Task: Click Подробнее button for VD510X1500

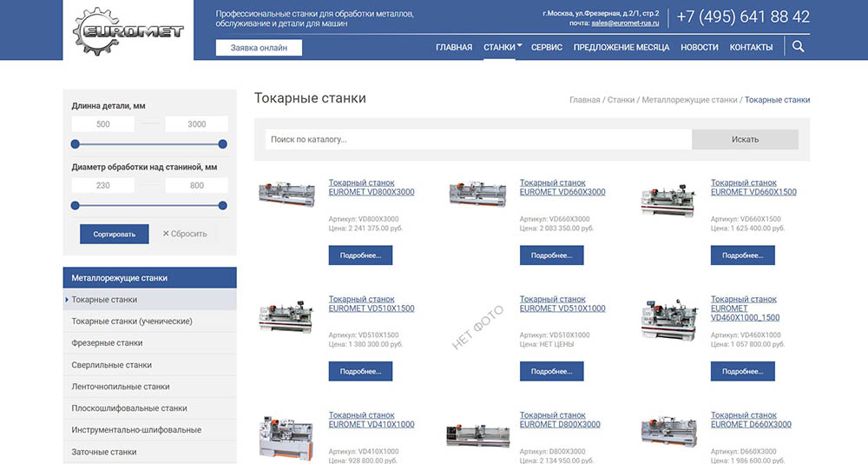Action: pyautogui.click(x=360, y=371)
